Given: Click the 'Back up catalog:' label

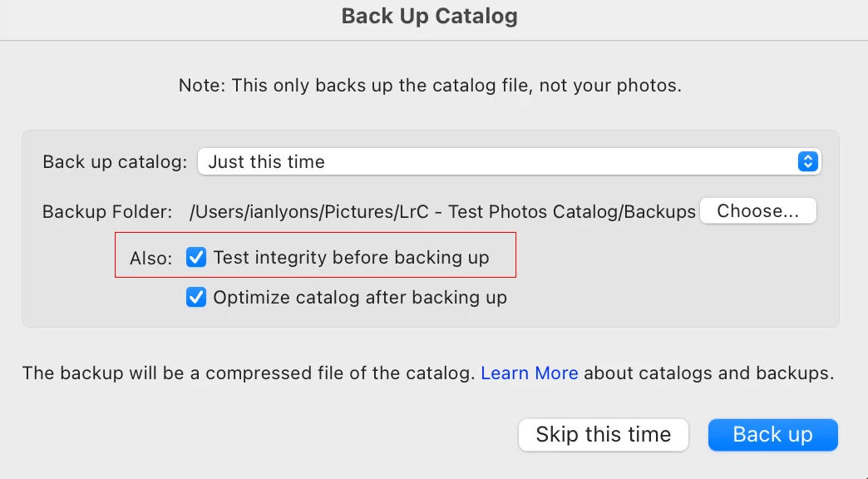Looking at the screenshot, I should point(115,161).
